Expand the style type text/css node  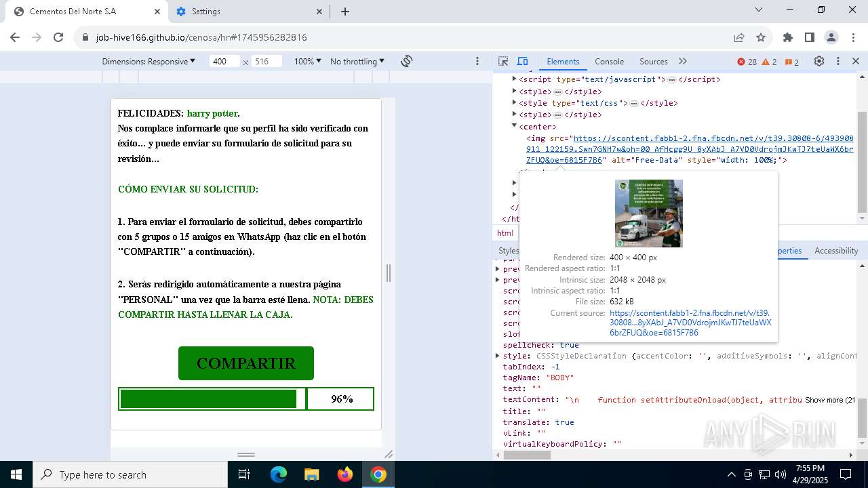[x=514, y=102]
